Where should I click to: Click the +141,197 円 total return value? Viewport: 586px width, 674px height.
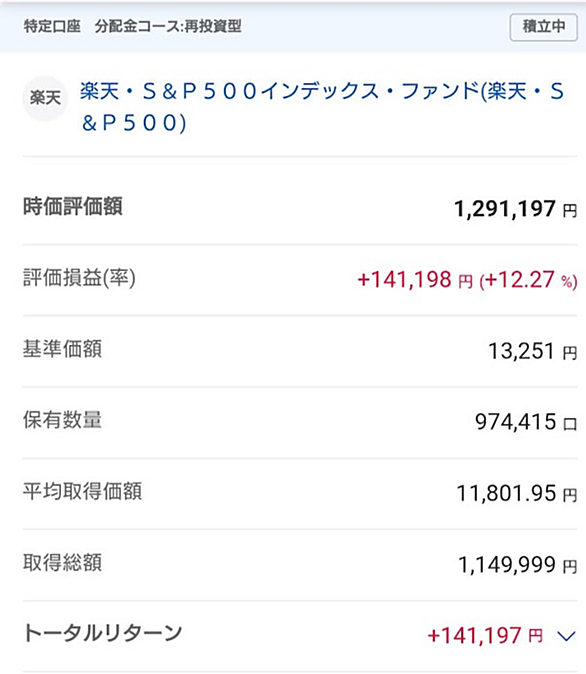click(485, 635)
